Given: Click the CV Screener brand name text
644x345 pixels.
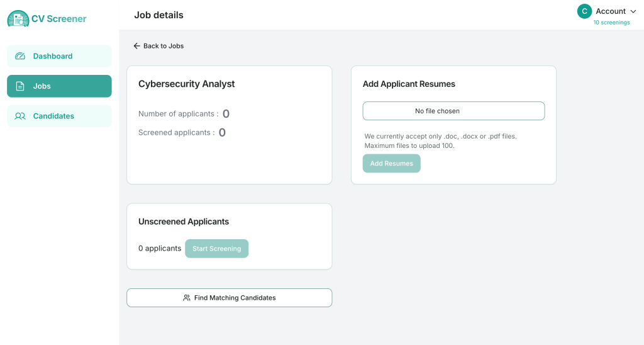Looking at the screenshot, I should [59, 19].
